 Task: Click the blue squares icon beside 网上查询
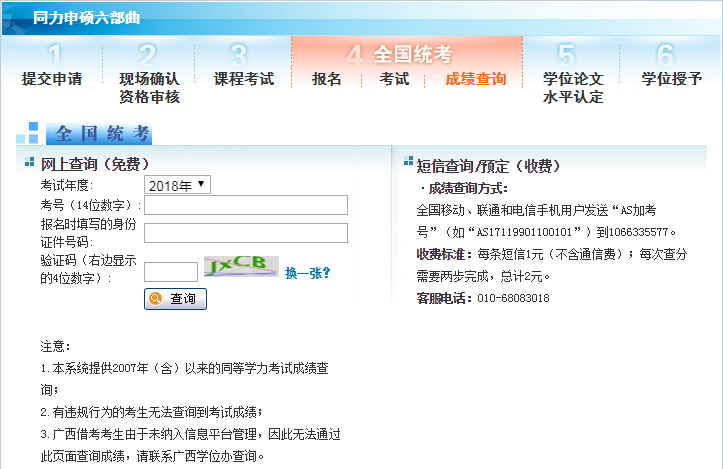coord(30,162)
